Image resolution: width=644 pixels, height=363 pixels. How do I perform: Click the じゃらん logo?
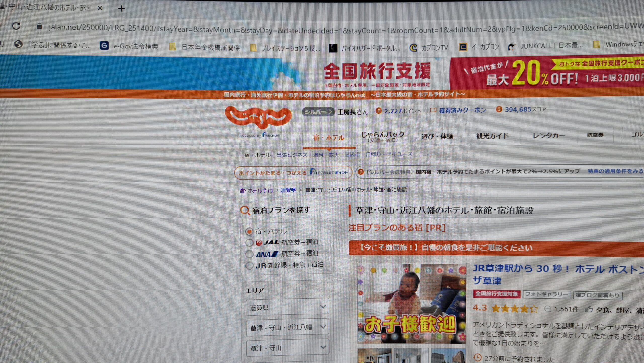point(258,118)
